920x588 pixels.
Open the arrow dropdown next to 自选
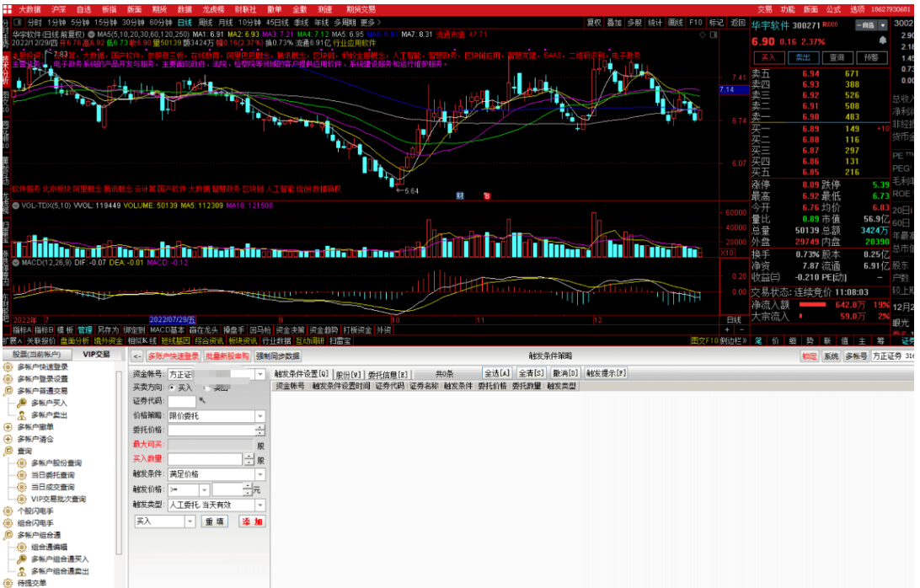point(882,25)
